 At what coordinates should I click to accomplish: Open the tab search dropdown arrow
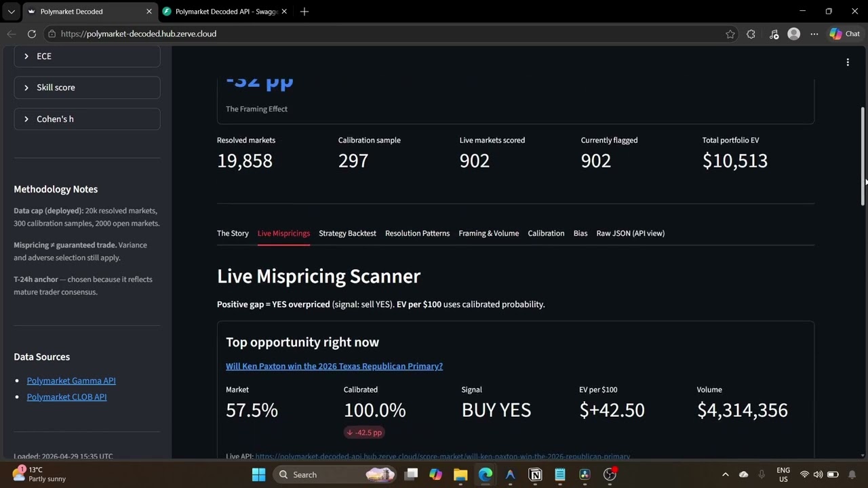(11, 12)
